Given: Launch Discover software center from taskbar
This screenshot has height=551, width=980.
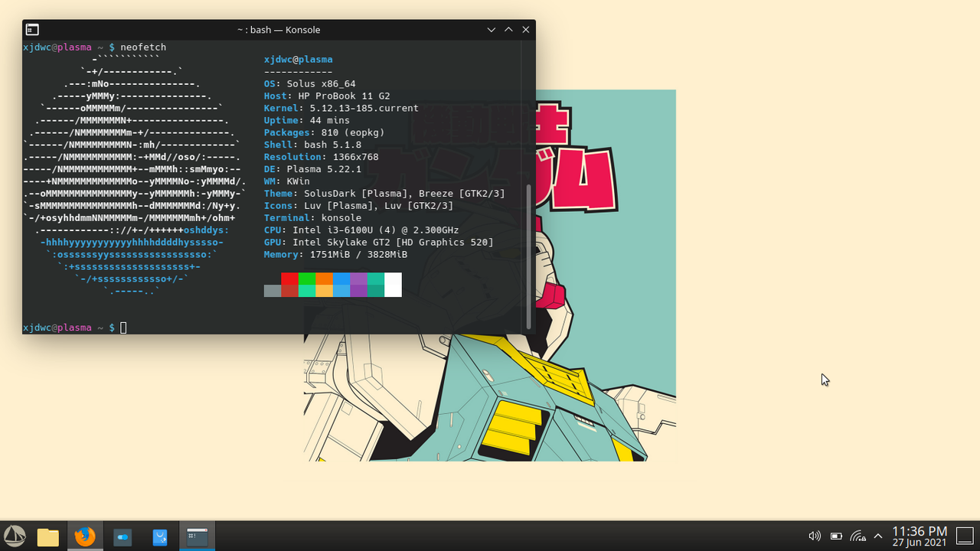Looking at the screenshot, I should tap(160, 537).
